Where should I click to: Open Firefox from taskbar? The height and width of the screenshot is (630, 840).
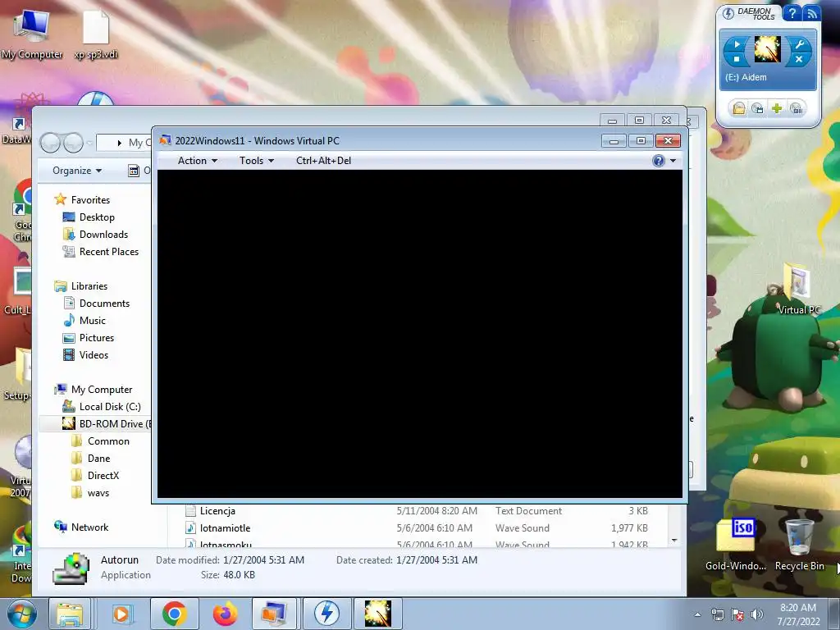(225, 614)
